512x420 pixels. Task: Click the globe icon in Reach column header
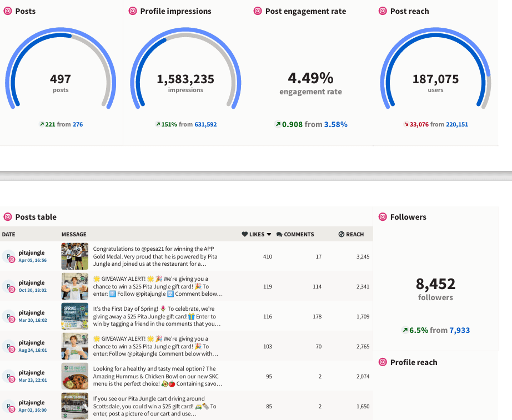[341, 235]
